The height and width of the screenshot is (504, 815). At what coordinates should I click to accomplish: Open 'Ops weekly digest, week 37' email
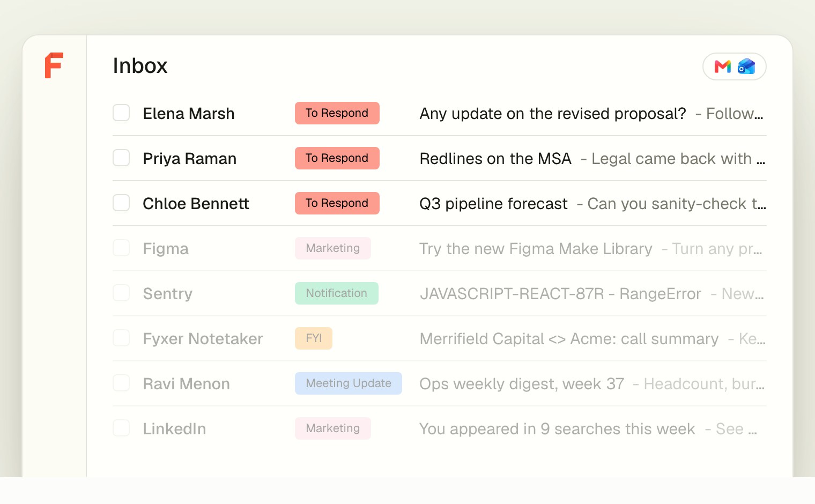(522, 384)
